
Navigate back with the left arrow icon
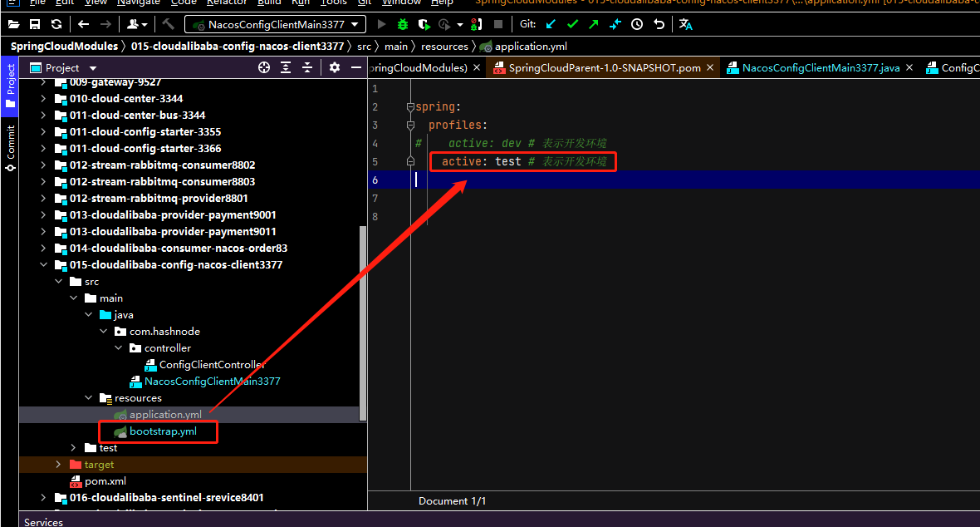(x=83, y=24)
